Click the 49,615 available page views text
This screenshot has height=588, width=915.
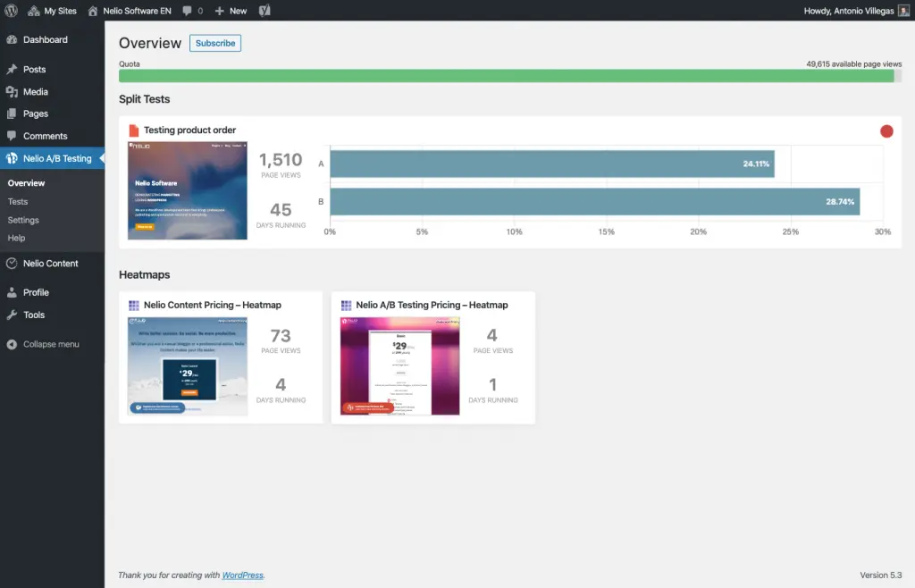853,64
